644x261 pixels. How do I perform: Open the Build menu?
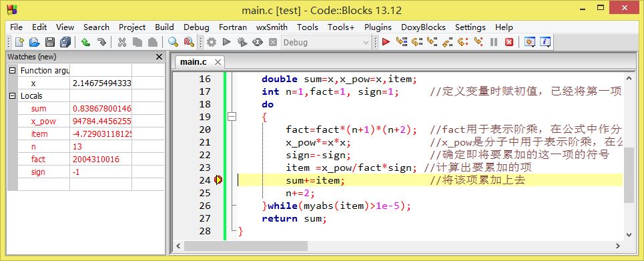(164, 27)
